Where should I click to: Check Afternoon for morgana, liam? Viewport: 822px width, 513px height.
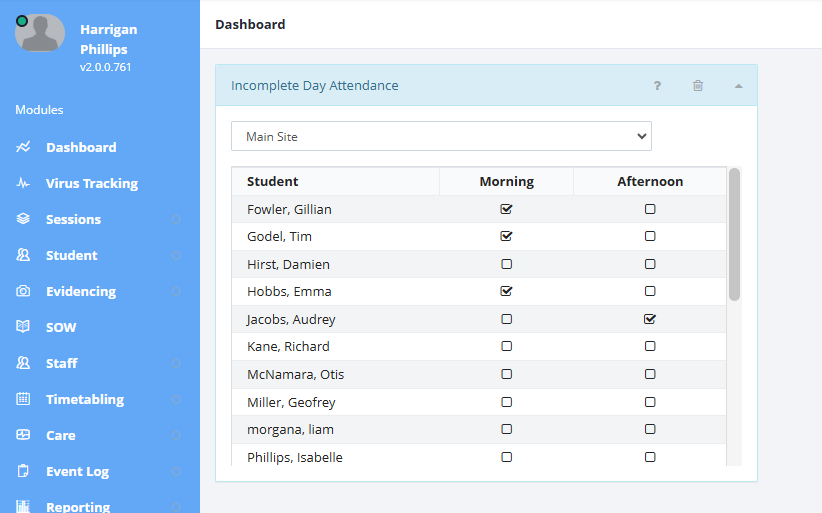(650, 429)
